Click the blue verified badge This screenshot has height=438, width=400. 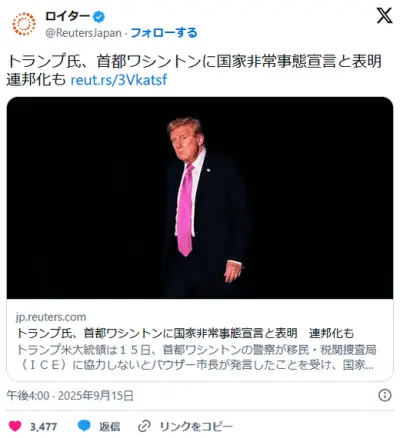point(98,17)
